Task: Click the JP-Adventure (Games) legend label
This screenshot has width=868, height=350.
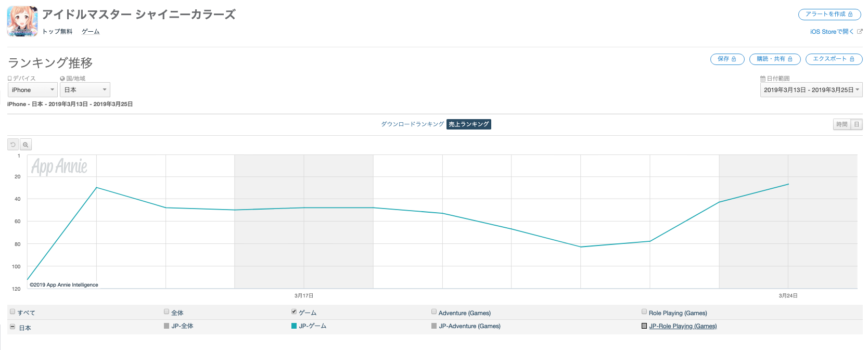Action: 469,326
